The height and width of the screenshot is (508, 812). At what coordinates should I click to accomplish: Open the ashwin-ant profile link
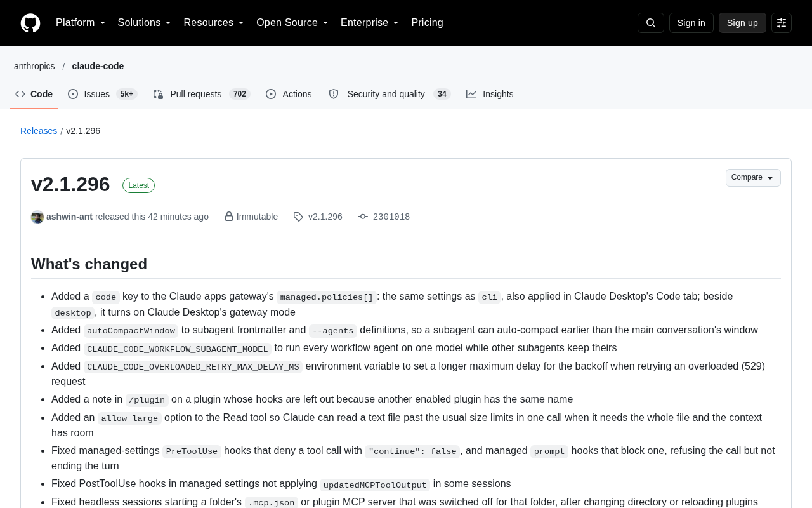pyautogui.click(x=70, y=217)
